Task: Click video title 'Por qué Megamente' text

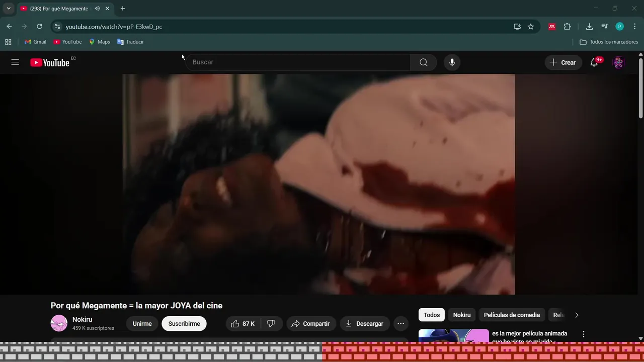Action: tap(136, 306)
